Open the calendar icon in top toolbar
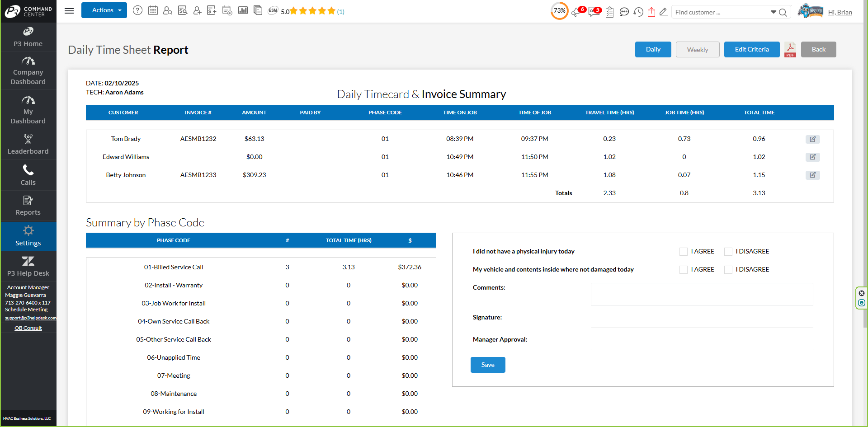868x427 pixels. point(153,10)
